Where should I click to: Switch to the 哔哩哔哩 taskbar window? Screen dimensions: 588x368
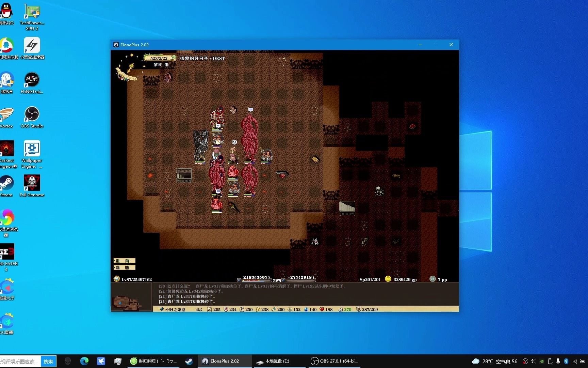(x=154, y=361)
